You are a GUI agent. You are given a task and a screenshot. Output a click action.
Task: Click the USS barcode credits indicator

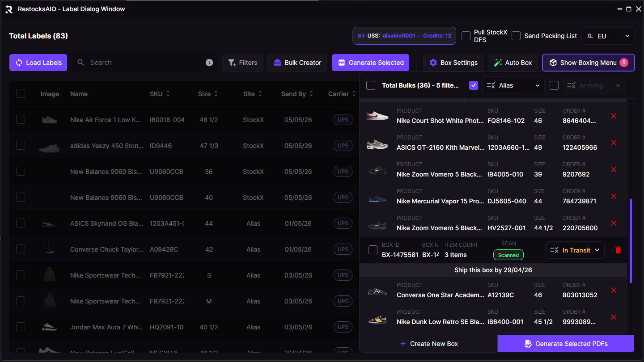pyautogui.click(x=404, y=36)
